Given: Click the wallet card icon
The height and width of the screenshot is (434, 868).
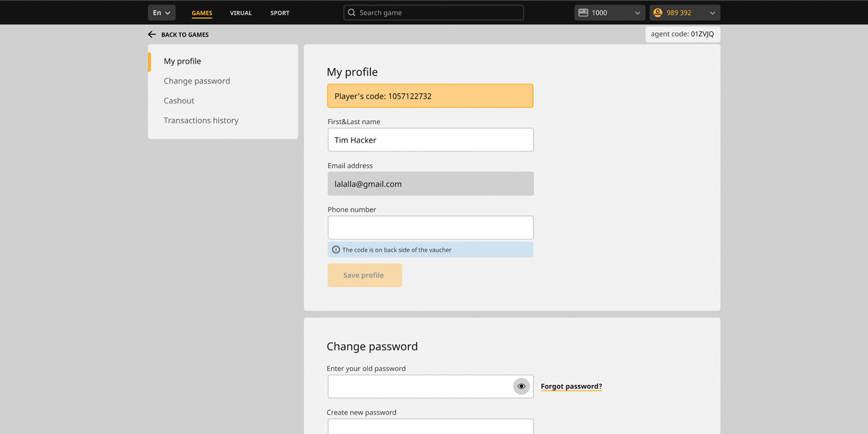Looking at the screenshot, I should pos(583,12).
